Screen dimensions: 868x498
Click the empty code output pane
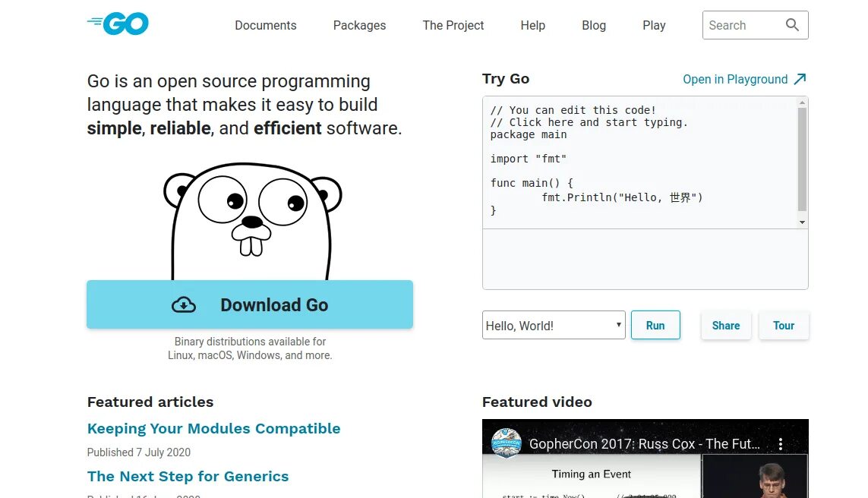645,259
